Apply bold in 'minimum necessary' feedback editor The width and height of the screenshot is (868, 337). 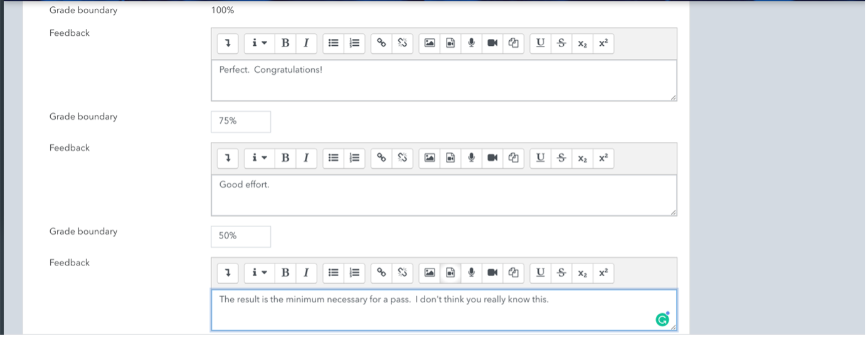[285, 273]
